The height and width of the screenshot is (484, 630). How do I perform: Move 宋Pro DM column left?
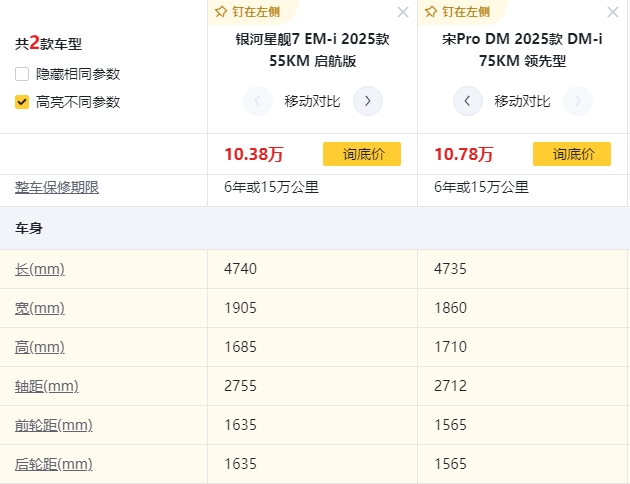tap(468, 101)
